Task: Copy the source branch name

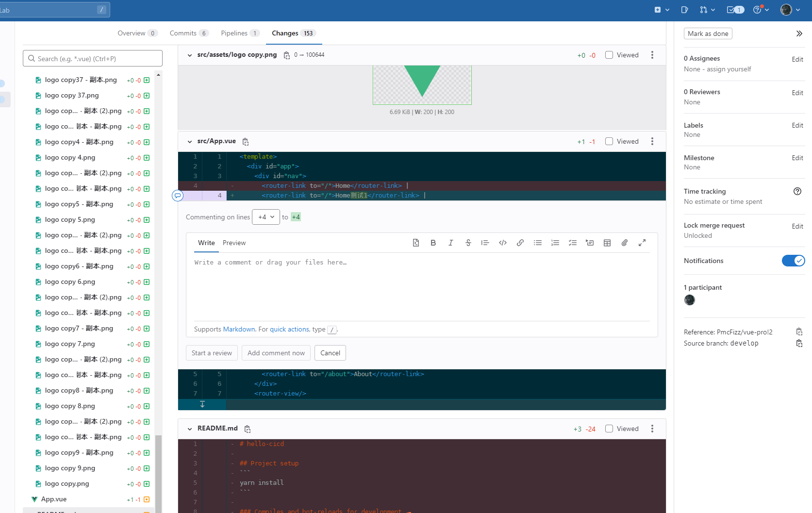Action: pos(799,344)
